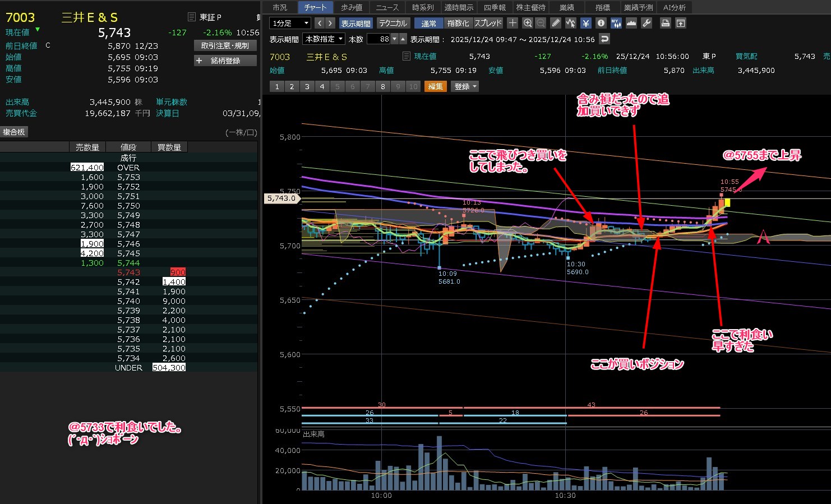Viewport: 831px width, 504px height.
Task: Open the 1分足 timeframe dropdown
Action: [x=290, y=23]
